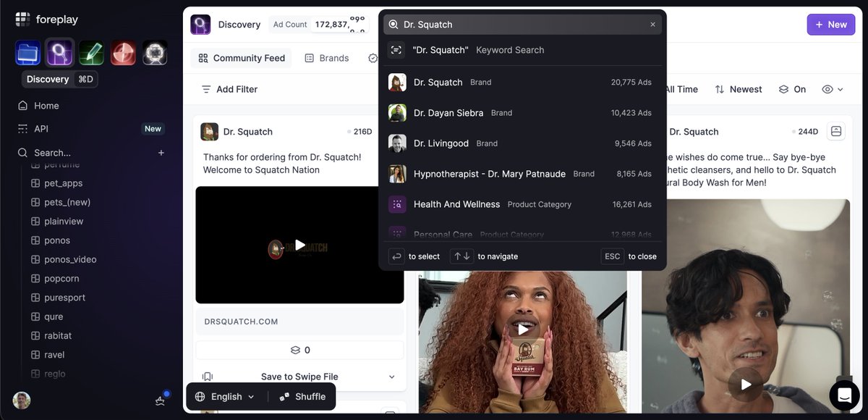The height and width of the screenshot is (420, 868).
Task: Click the Dr. Squatch search input field
Action: click(522, 25)
